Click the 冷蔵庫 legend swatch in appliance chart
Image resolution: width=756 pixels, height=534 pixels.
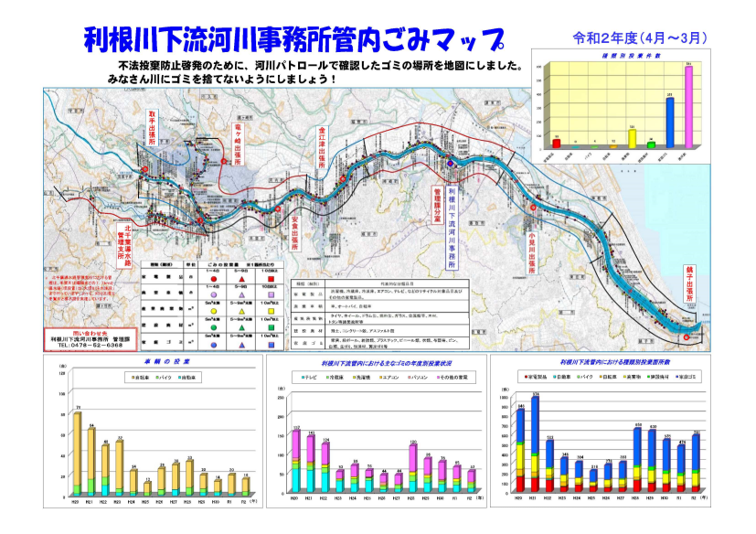click(x=329, y=378)
